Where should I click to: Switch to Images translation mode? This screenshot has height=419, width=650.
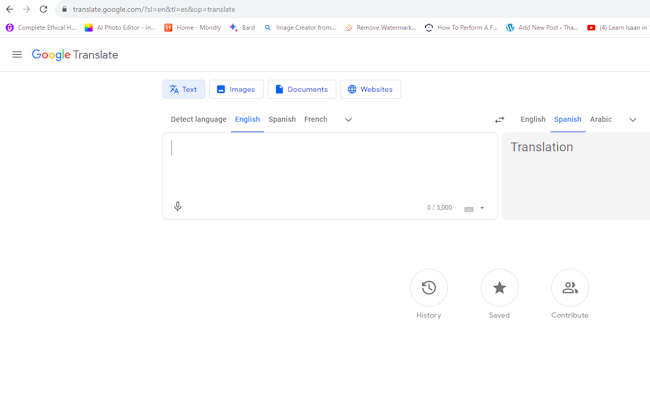[x=236, y=89]
